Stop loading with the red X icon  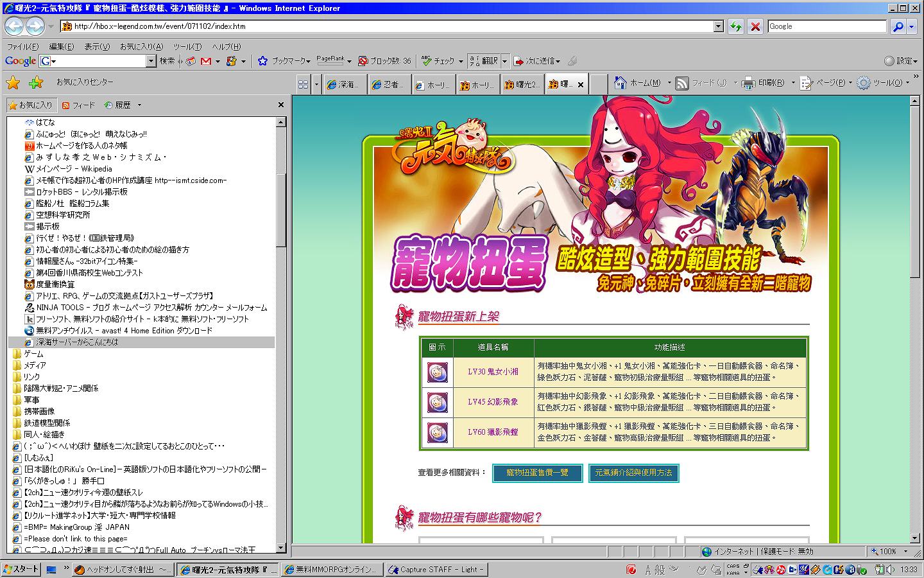click(x=755, y=26)
